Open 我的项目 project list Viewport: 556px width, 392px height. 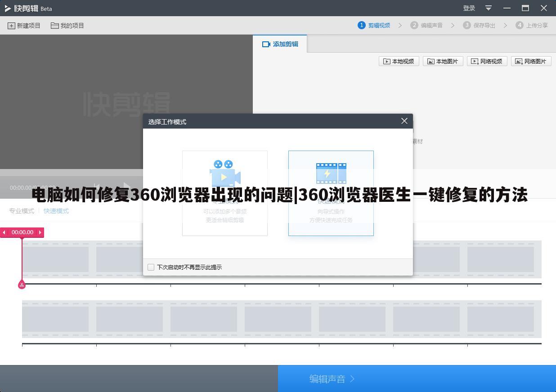[x=67, y=26]
